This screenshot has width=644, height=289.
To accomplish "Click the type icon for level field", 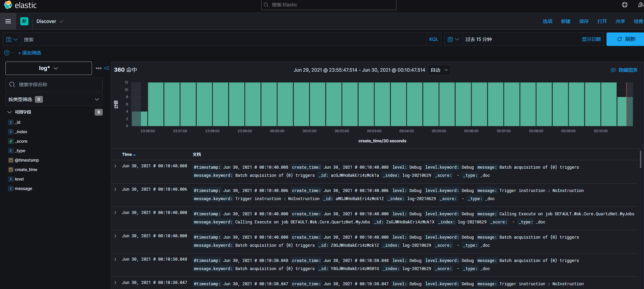I will (11, 179).
